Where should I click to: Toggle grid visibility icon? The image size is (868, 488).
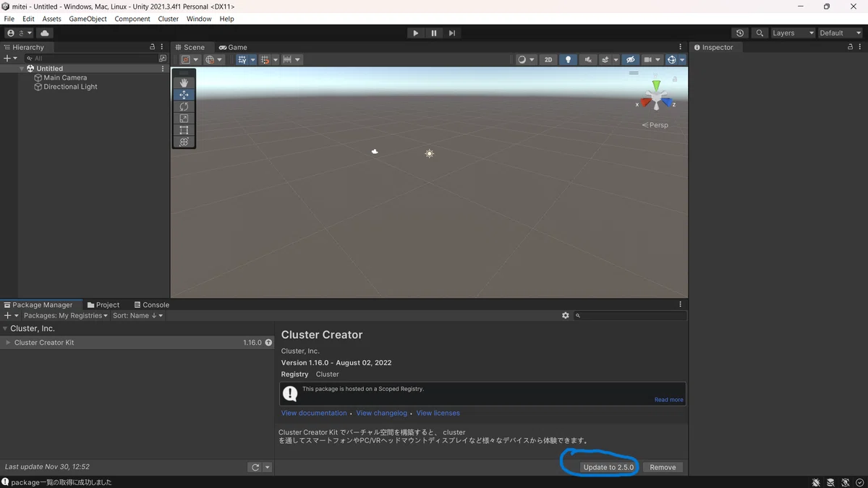pyautogui.click(x=242, y=60)
